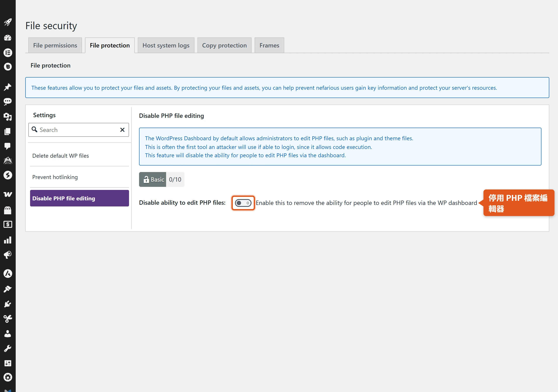Clear the settings search with the X

tap(122, 130)
